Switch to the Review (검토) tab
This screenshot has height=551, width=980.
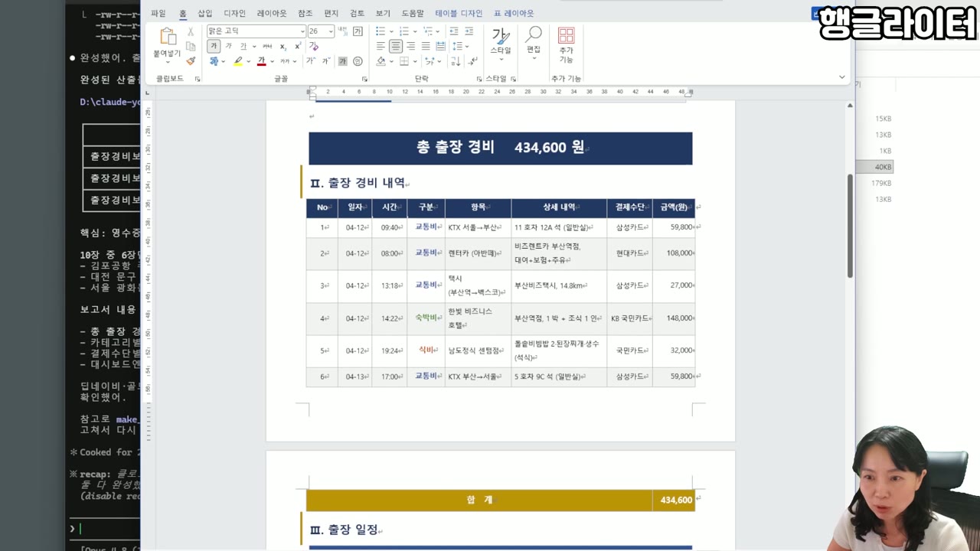tap(357, 13)
